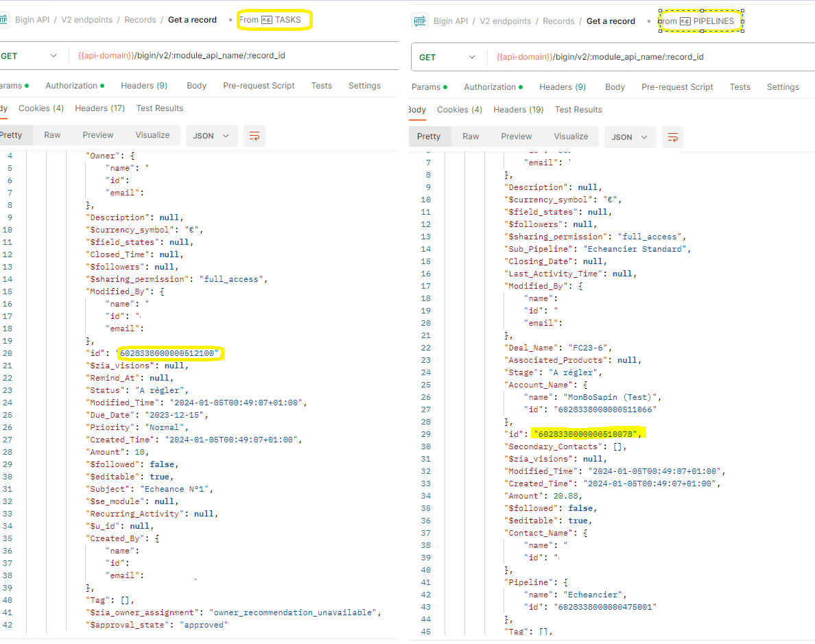The width and height of the screenshot is (815, 644).
Task: Select the Pretty view in the right panel
Action: click(428, 136)
